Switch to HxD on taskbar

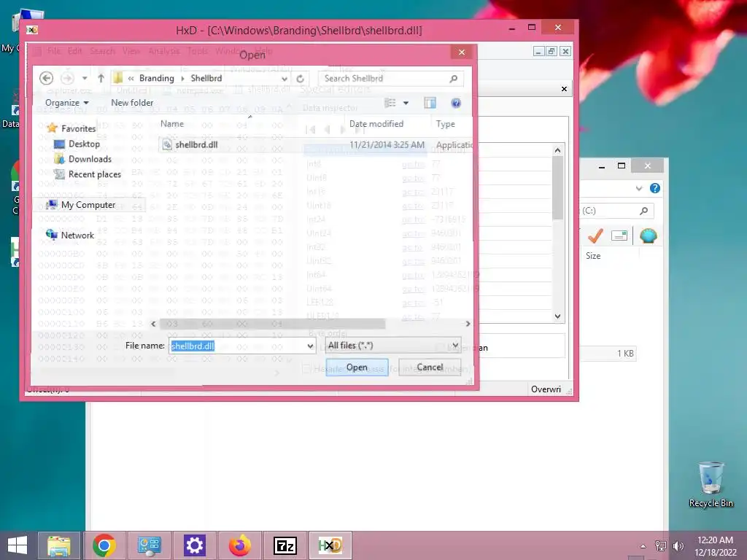[330, 545]
